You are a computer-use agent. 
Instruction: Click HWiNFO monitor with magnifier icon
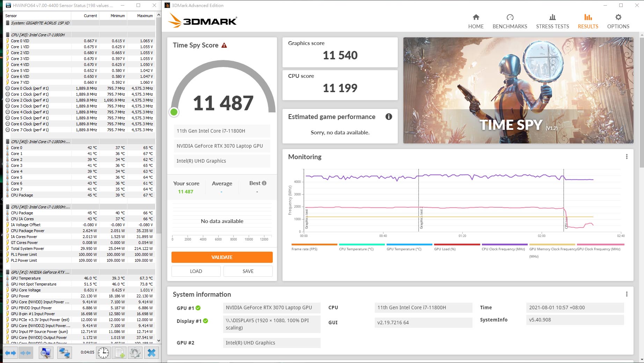pyautogui.click(x=45, y=353)
